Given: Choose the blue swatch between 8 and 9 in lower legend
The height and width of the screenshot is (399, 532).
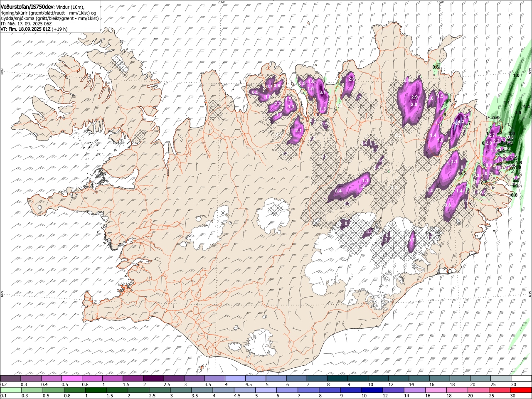Looking at the screenshot, I should [329, 390].
